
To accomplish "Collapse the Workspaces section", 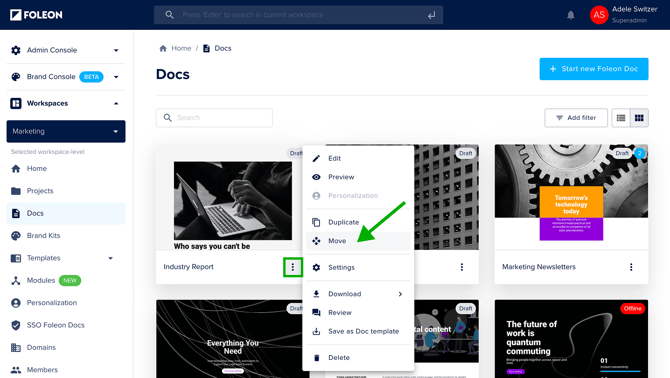I will click(x=116, y=103).
